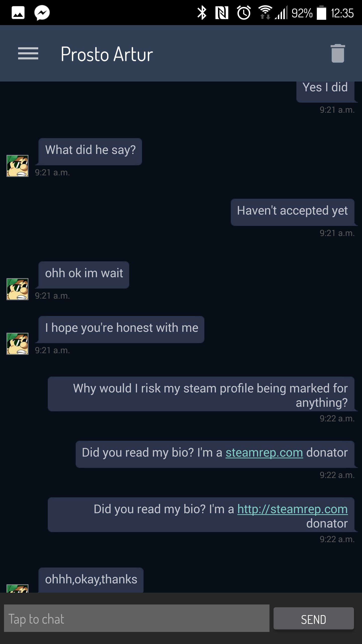362x644 pixels.
Task: Tap the battery status icon
Action: 321,13
